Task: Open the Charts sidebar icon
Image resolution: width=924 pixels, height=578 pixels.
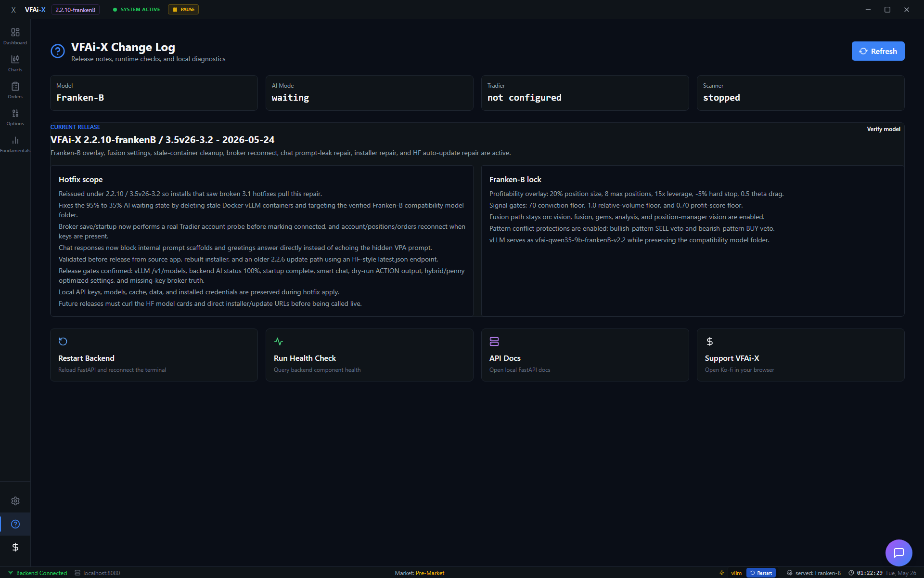Action: (x=15, y=63)
